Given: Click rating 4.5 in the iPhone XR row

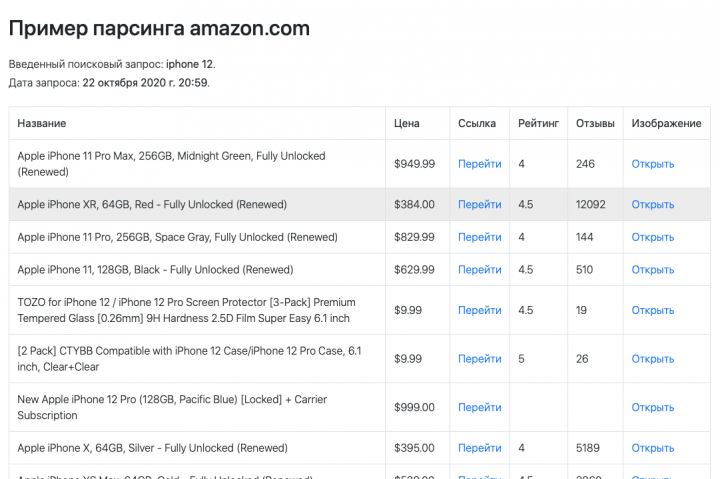Looking at the screenshot, I should coord(526,204).
